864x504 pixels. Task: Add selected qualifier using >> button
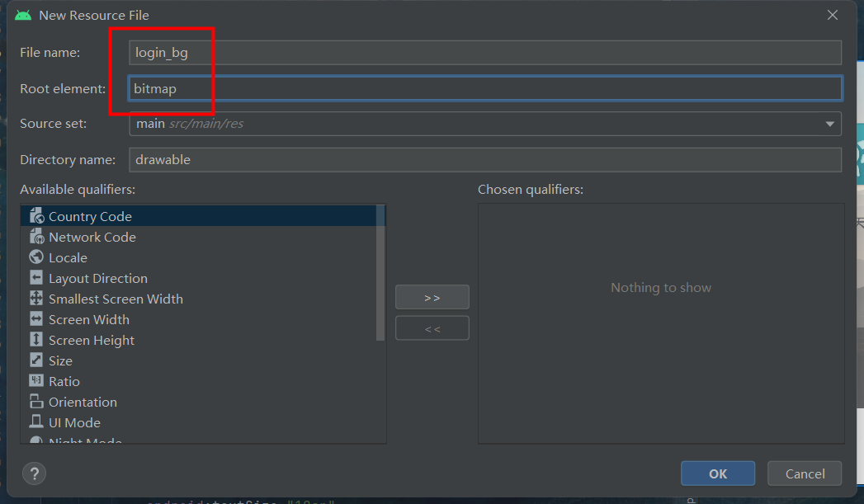tap(432, 297)
